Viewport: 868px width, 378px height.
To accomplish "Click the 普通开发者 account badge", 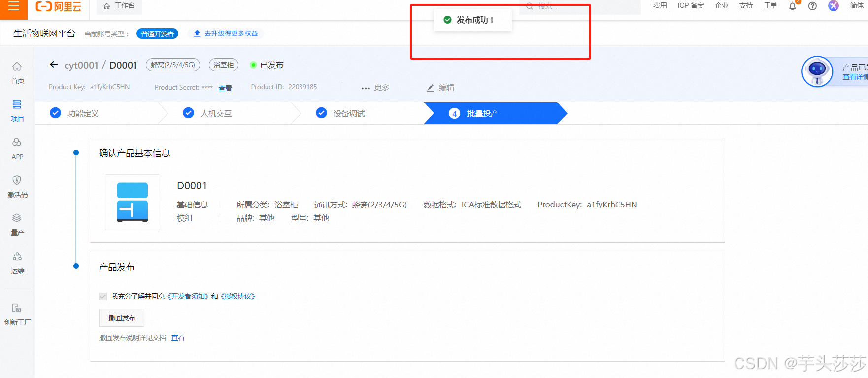I will (x=157, y=34).
